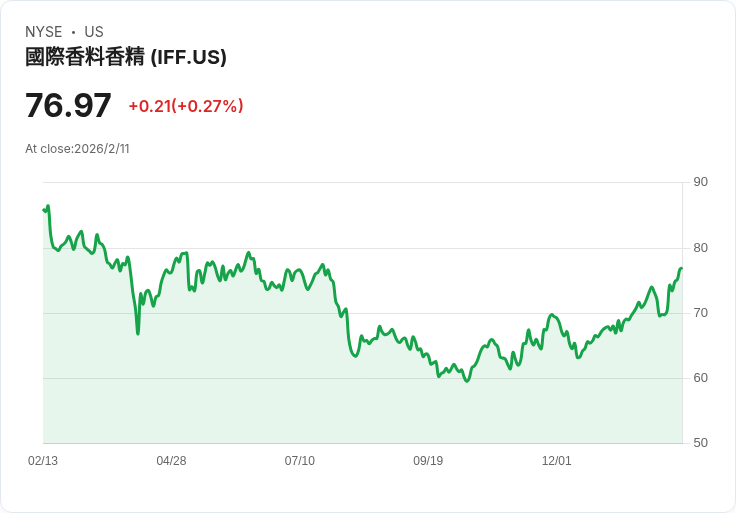
Task: Select the 70 price axis label
Action: (701, 313)
